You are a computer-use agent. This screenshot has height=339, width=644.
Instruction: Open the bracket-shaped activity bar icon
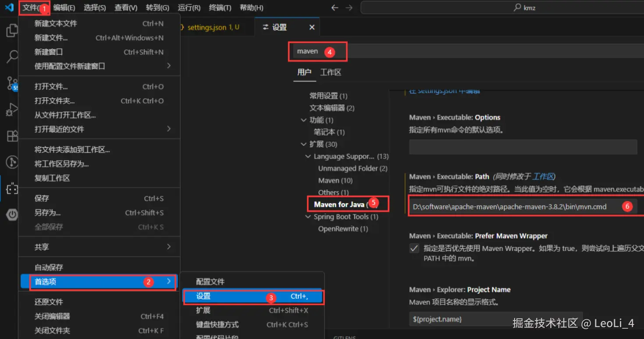coord(12,189)
